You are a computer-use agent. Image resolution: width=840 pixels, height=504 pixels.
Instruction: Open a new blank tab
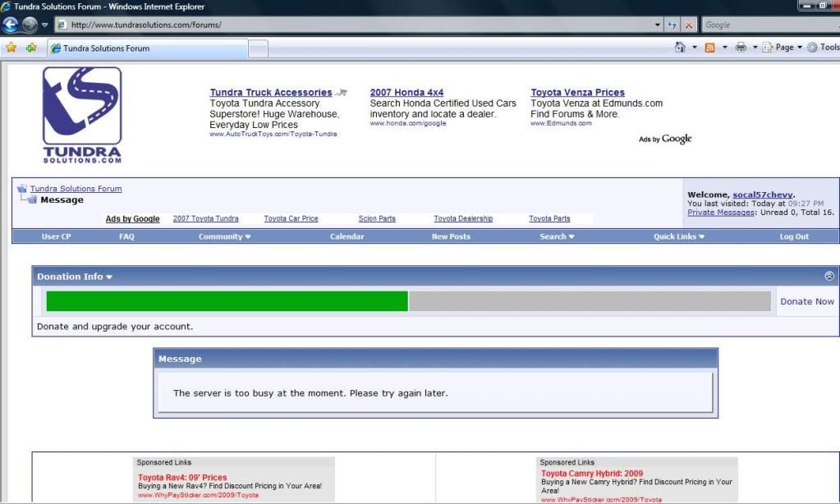click(258, 48)
